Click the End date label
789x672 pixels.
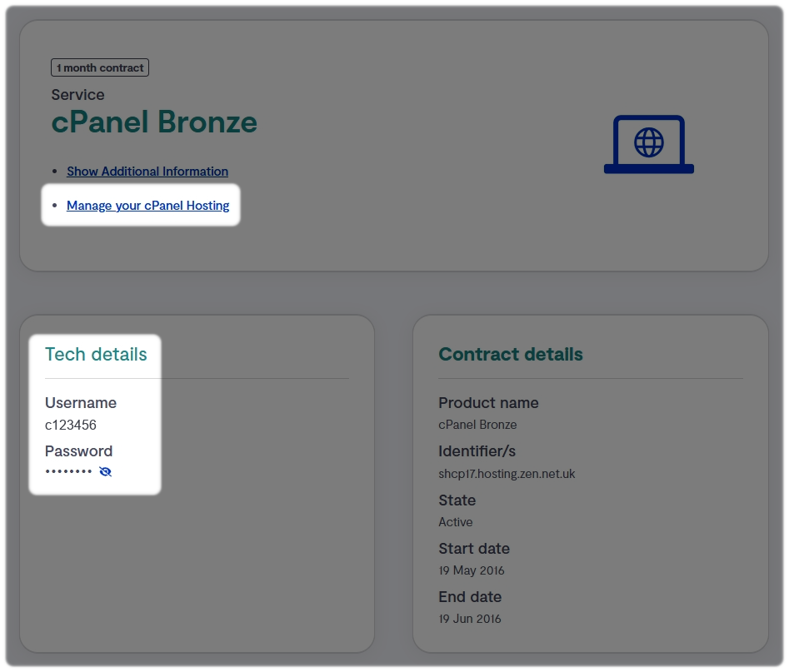pyautogui.click(x=470, y=596)
